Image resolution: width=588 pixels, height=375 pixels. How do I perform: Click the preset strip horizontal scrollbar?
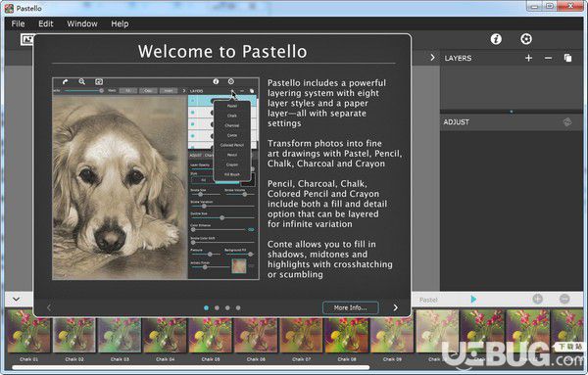(190, 367)
